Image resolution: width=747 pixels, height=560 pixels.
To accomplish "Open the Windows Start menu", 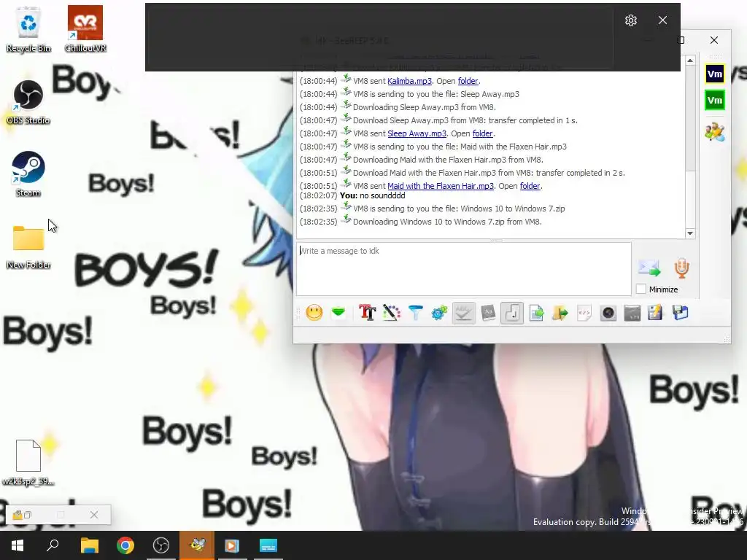I will (18, 545).
